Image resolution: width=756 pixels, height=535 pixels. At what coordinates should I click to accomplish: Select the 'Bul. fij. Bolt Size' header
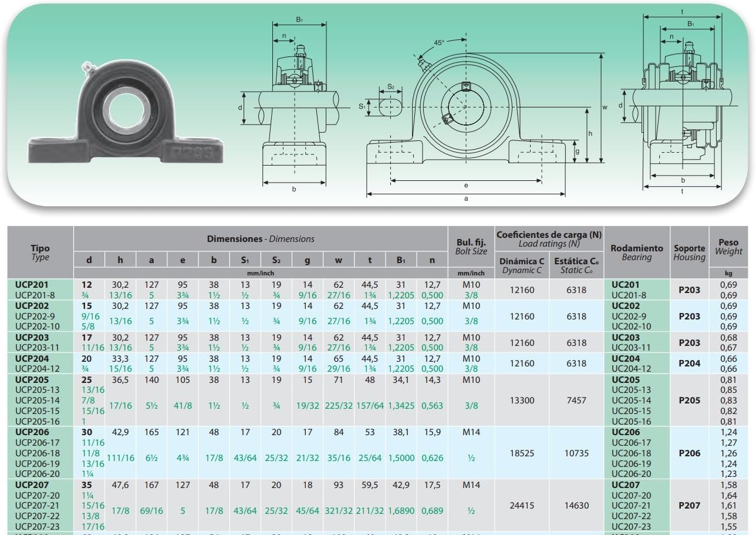pyautogui.click(x=471, y=247)
